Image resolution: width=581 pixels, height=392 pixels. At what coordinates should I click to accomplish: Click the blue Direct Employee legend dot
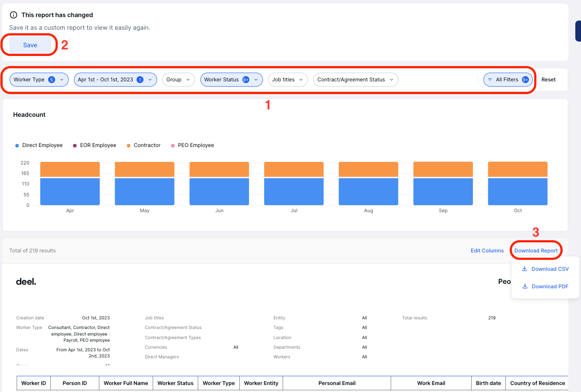(16, 145)
